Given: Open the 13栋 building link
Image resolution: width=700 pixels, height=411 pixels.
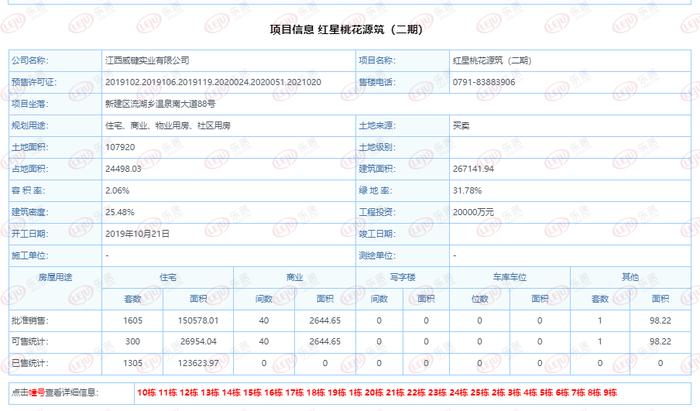Looking at the screenshot, I should pos(210,393).
